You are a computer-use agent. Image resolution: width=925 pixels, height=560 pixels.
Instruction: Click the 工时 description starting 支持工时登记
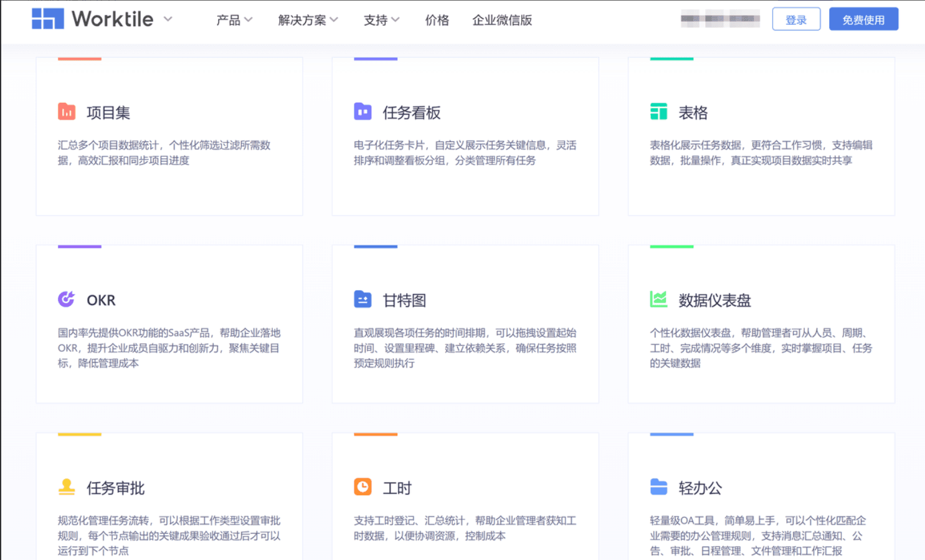(465, 528)
